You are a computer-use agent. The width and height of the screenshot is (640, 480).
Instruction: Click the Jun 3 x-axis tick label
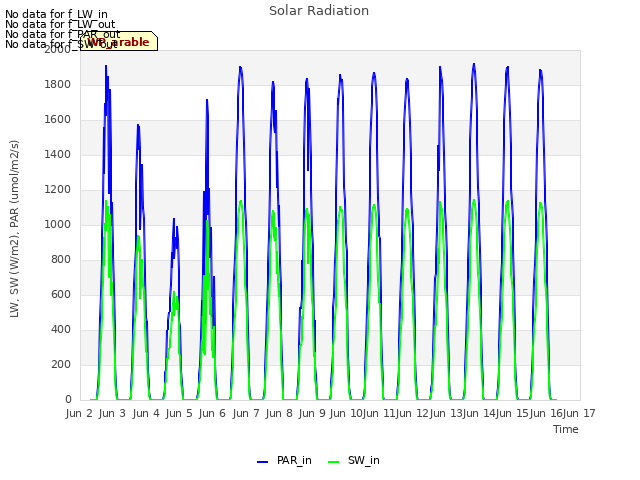[x=112, y=413]
